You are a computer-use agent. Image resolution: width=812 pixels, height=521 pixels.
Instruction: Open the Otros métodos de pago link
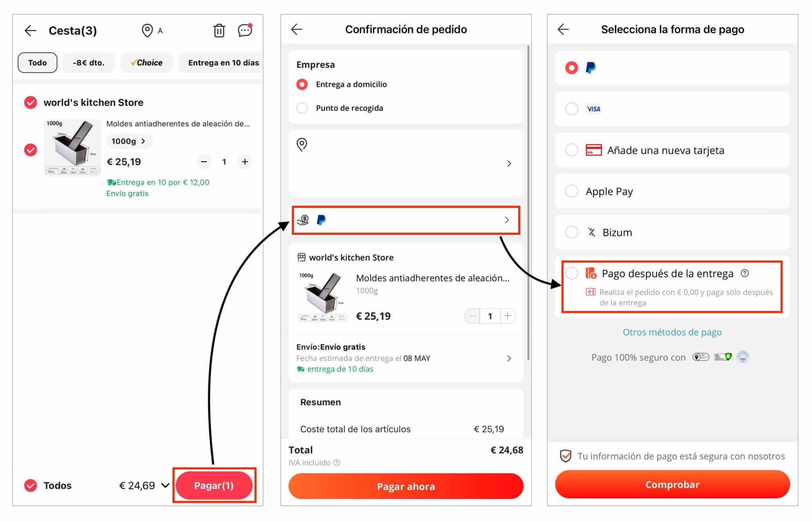tap(672, 332)
